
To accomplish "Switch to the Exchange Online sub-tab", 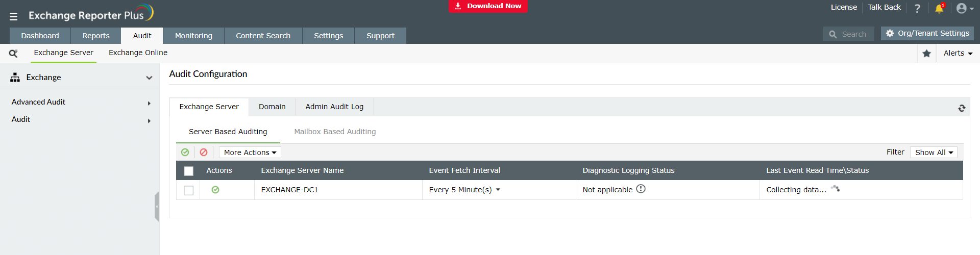I will (138, 53).
